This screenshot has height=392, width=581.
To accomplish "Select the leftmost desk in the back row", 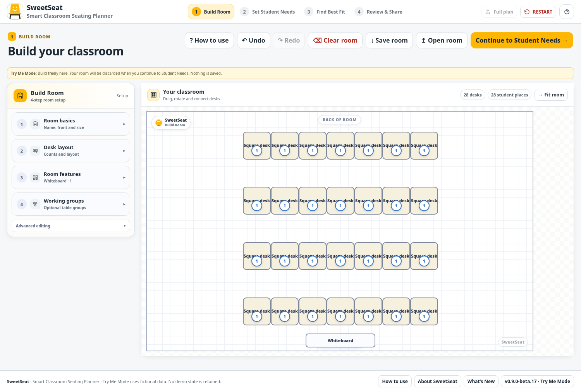I will 257,146.
